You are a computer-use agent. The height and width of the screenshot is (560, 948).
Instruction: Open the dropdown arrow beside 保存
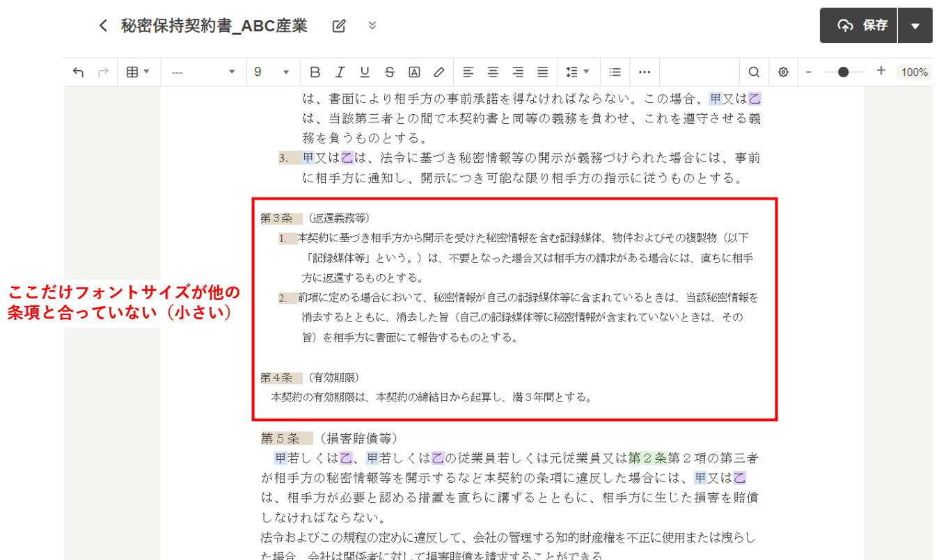[915, 26]
